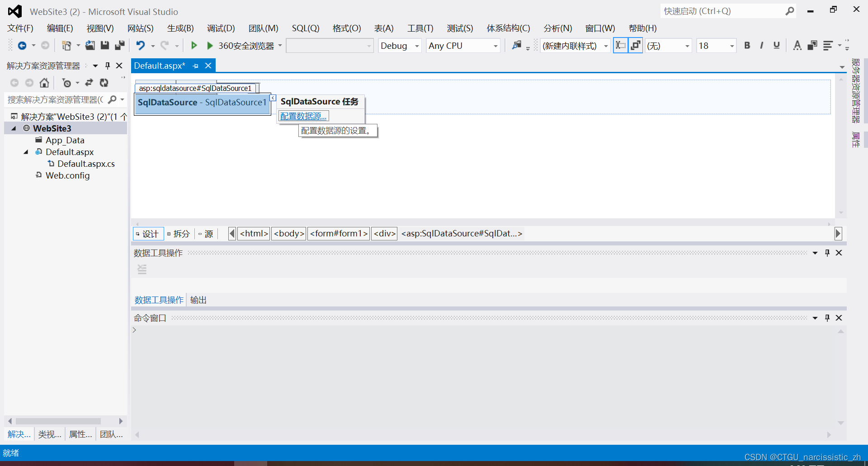Switch to 拆分 view
Image resolution: width=868 pixels, height=466 pixels.
pyautogui.click(x=179, y=234)
